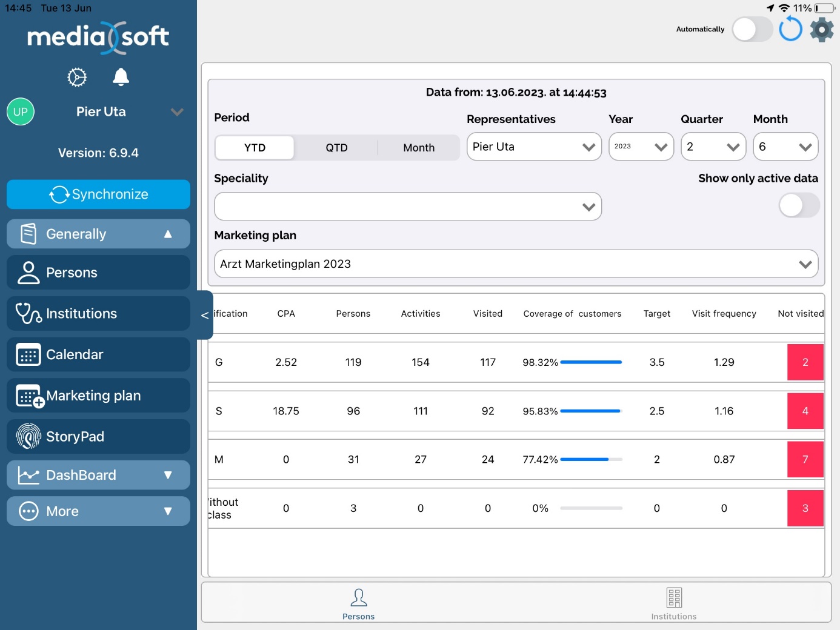Open the settings gear in top right
This screenshot has height=630, width=840.
pos(822,29)
